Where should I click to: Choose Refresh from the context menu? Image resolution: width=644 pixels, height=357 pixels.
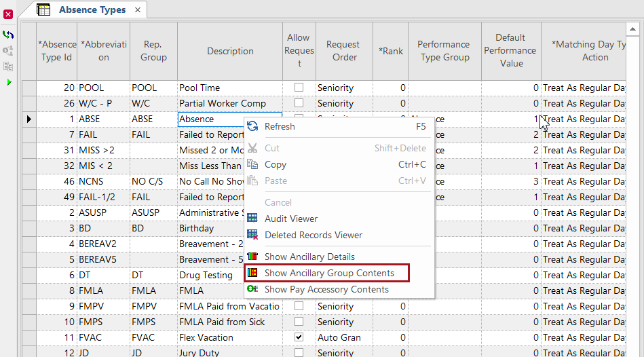coord(339,126)
